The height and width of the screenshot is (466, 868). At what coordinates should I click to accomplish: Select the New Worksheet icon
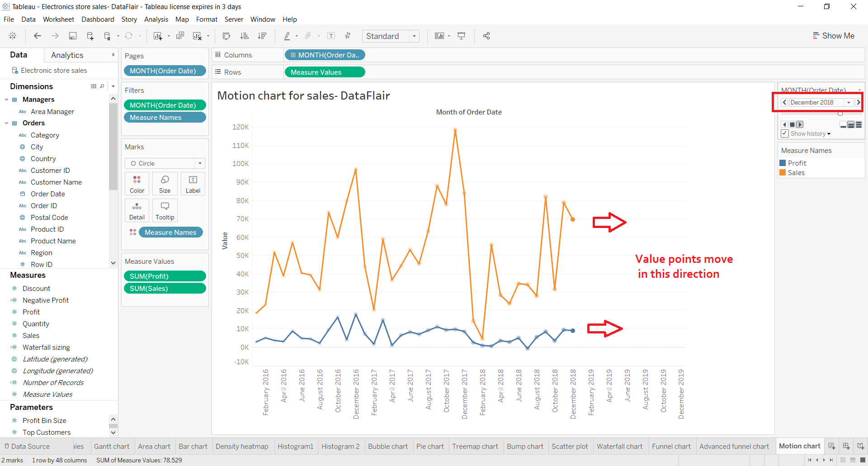point(157,36)
